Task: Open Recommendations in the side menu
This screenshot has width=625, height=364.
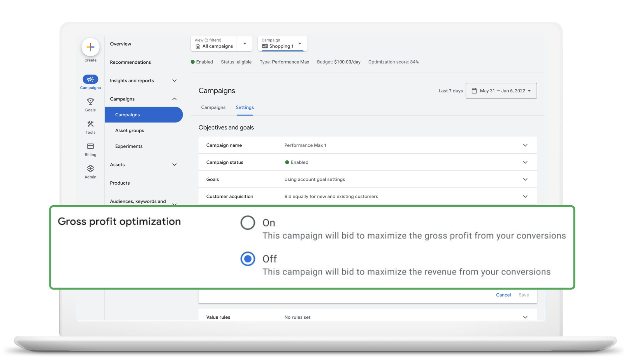Action: click(130, 62)
